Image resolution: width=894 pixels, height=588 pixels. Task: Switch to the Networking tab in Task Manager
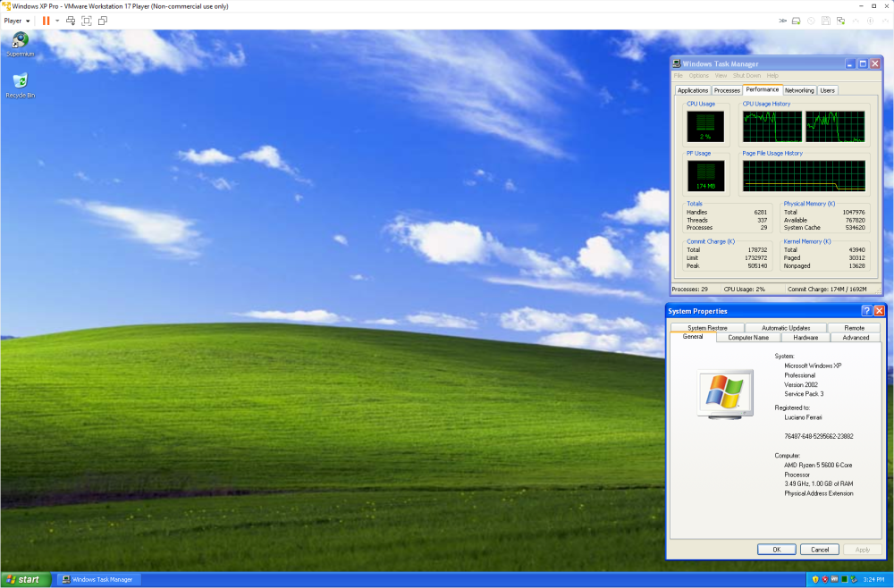tap(799, 90)
